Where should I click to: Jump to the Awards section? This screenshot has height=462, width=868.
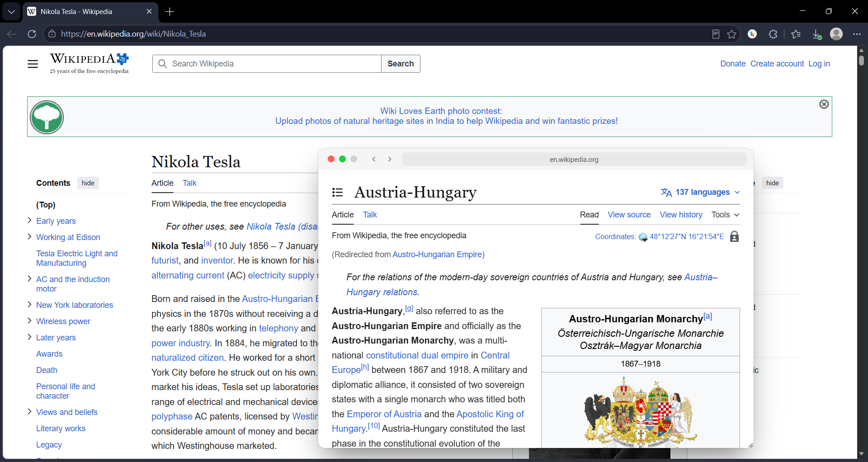coord(49,354)
